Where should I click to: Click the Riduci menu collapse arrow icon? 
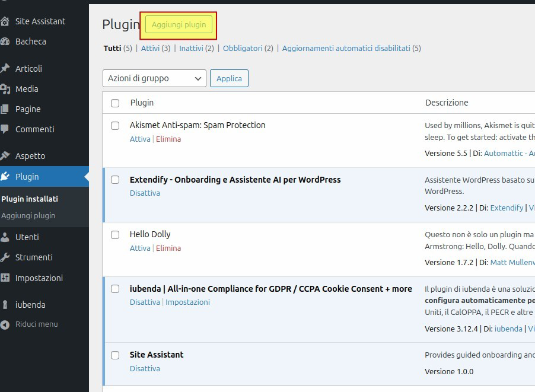(5, 324)
